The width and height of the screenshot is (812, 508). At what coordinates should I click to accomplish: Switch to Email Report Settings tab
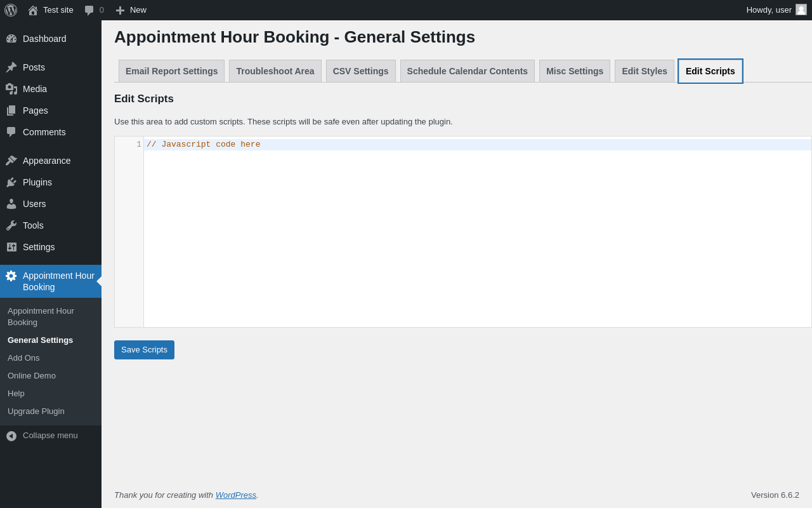pos(171,71)
